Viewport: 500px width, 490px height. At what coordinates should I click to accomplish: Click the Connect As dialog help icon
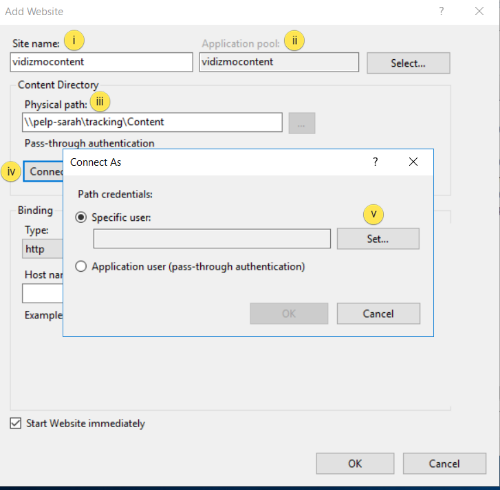pos(375,162)
